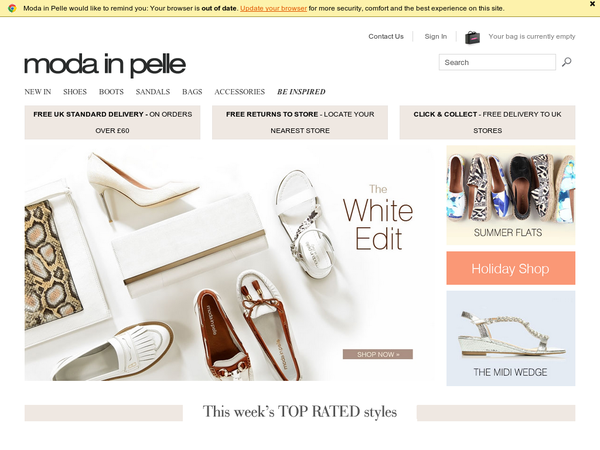Image resolution: width=600 pixels, height=450 pixels.
Task: Click the Contact Us link
Action: tap(386, 36)
